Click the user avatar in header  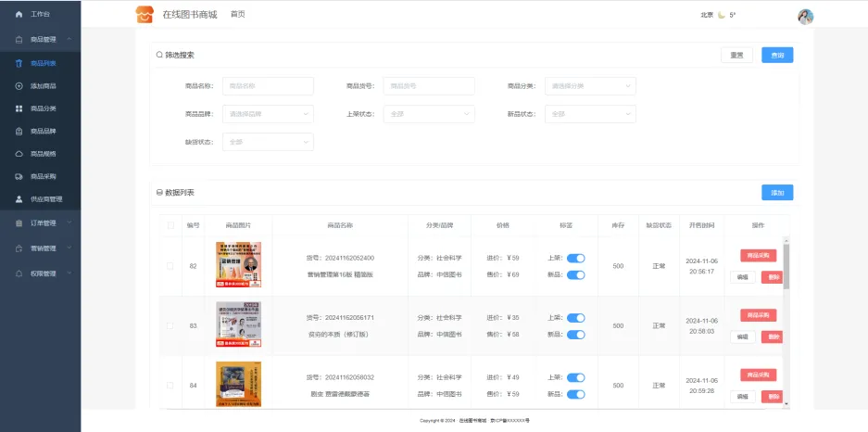click(x=805, y=16)
